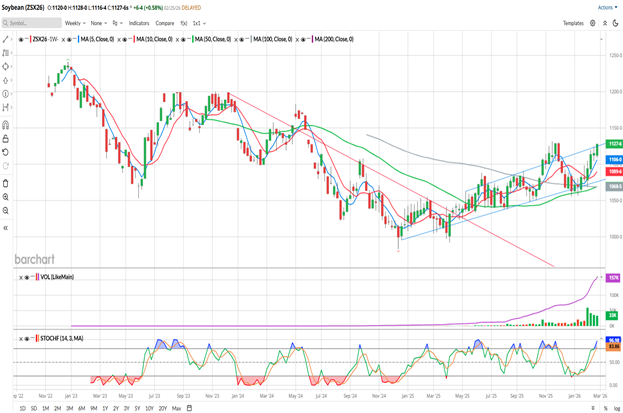Open the annotation info tool
This screenshot has width=623, height=413.
[5, 94]
